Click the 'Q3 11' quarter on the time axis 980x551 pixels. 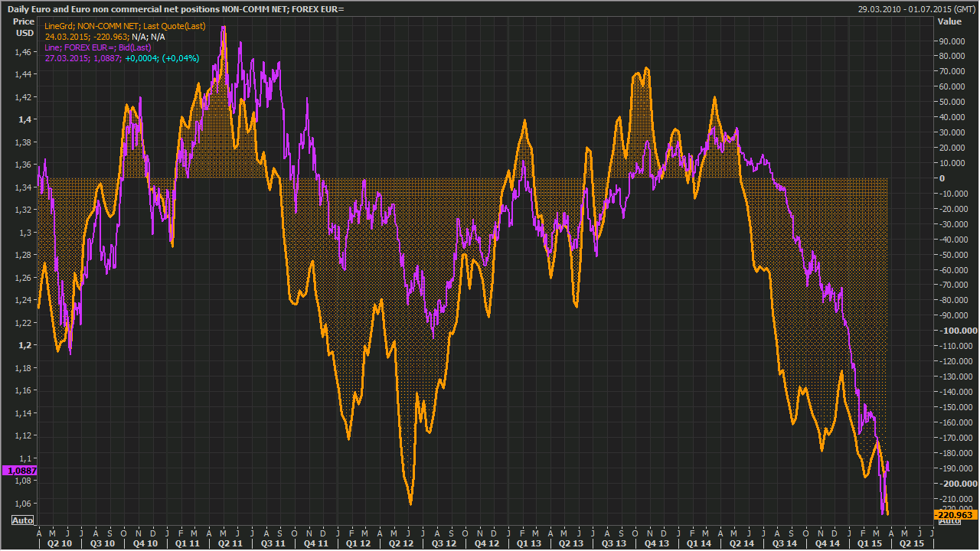click(x=273, y=543)
